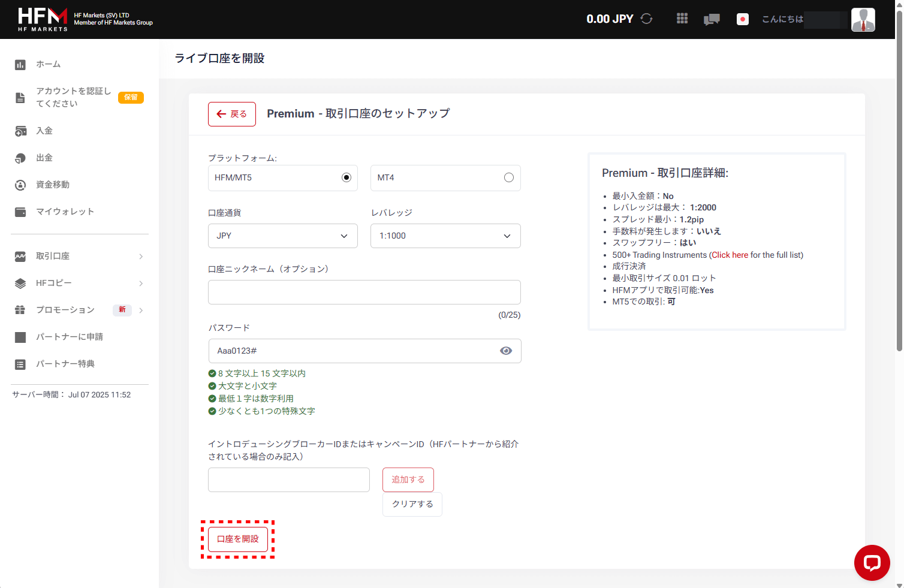Viewport: 904px width, 588px height.
Task: Expand the HFコピー submenu chevron
Action: click(x=141, y=284)
